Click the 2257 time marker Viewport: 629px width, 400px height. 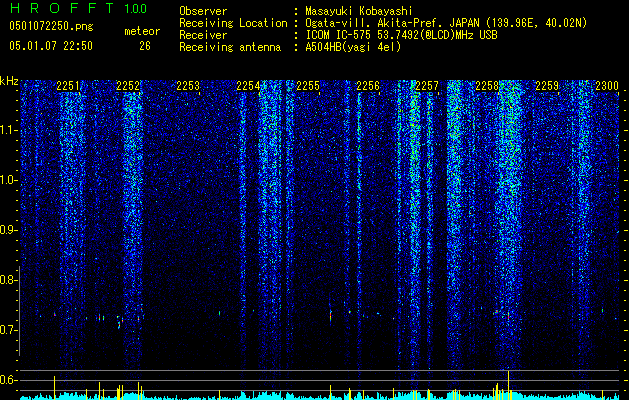(427, 85)
